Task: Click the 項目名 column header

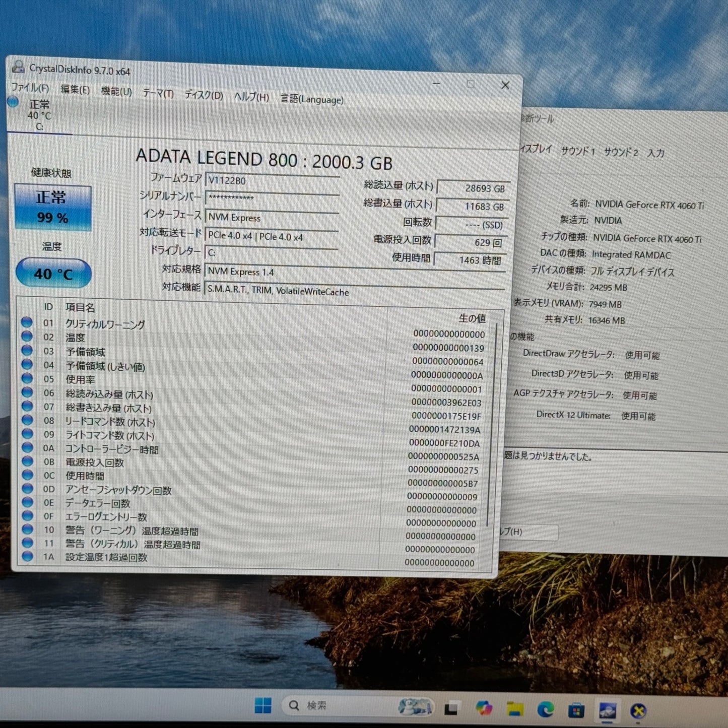Action: coord(80,307)
